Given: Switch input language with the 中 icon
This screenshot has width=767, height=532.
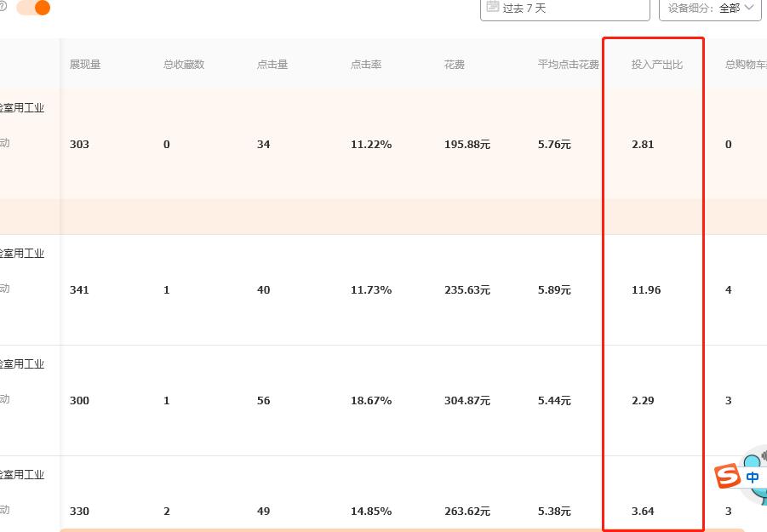Looking at the screenshot, I should click(x=753, y=478).
